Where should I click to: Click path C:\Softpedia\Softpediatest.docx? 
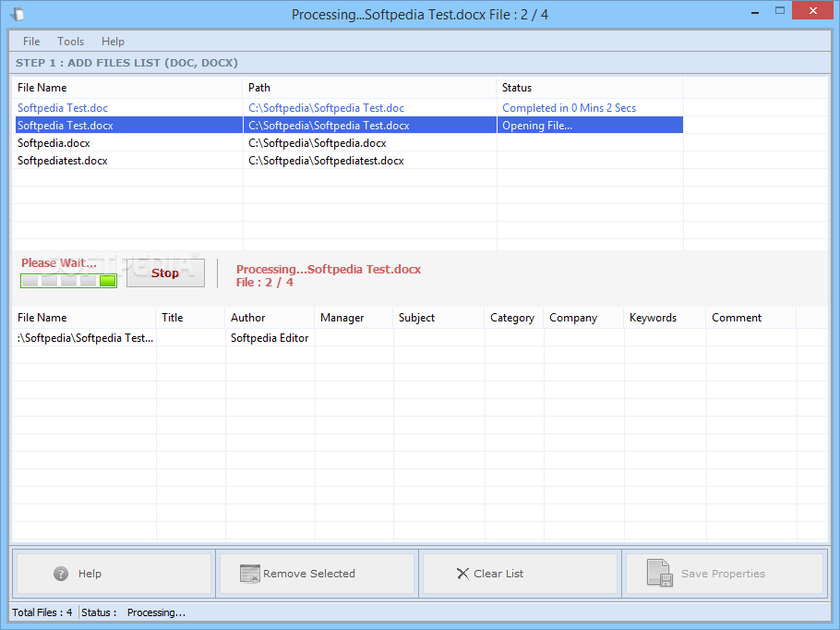click(x=326, y=161)
